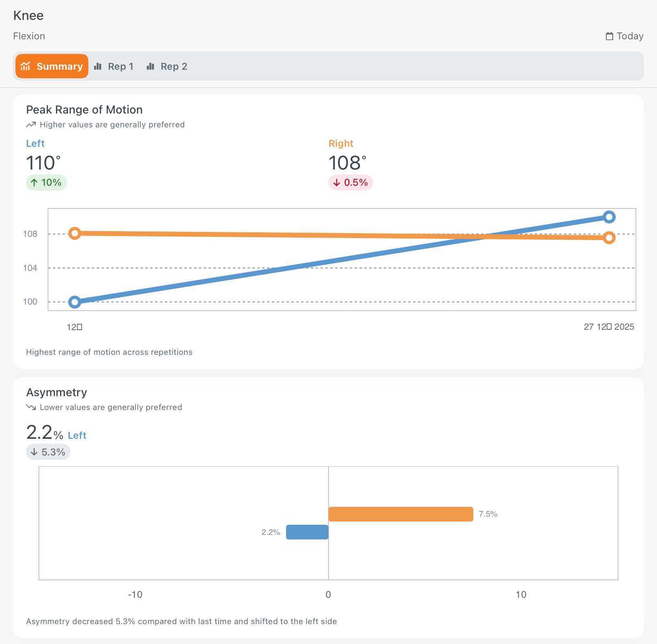Click the 27 12 2025 date axis label
The height and width of the screenshot is (644, 657).
coord(609,327)
